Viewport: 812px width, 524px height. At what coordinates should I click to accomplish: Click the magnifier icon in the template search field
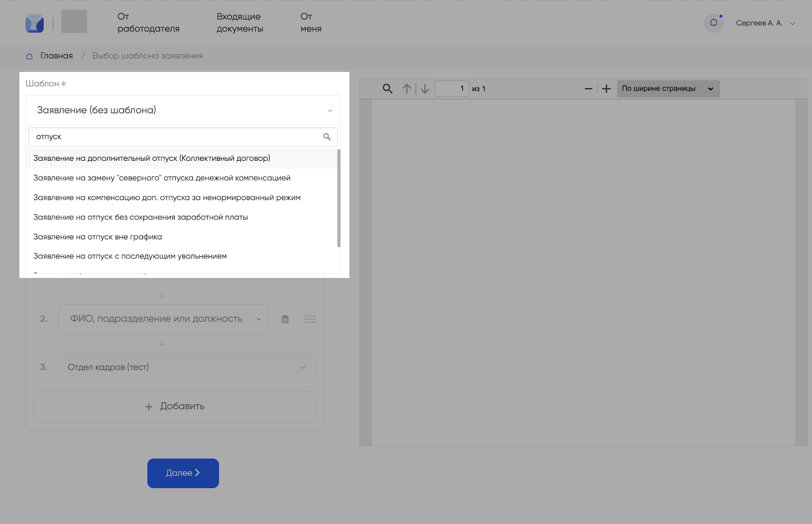click(x=327, y=137)
